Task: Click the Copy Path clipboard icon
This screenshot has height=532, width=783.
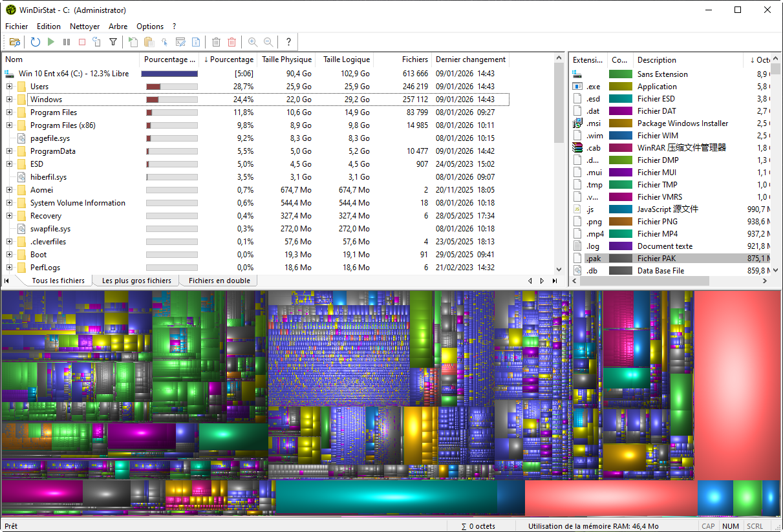Action: (149, 42)
